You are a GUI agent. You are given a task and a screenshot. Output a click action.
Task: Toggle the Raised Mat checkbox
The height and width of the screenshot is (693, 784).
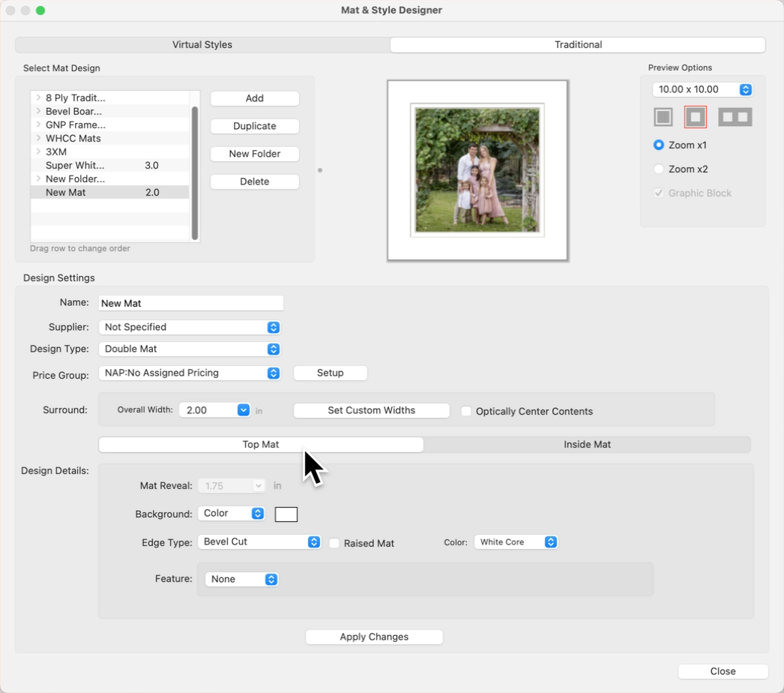click(x=335, y=543)
